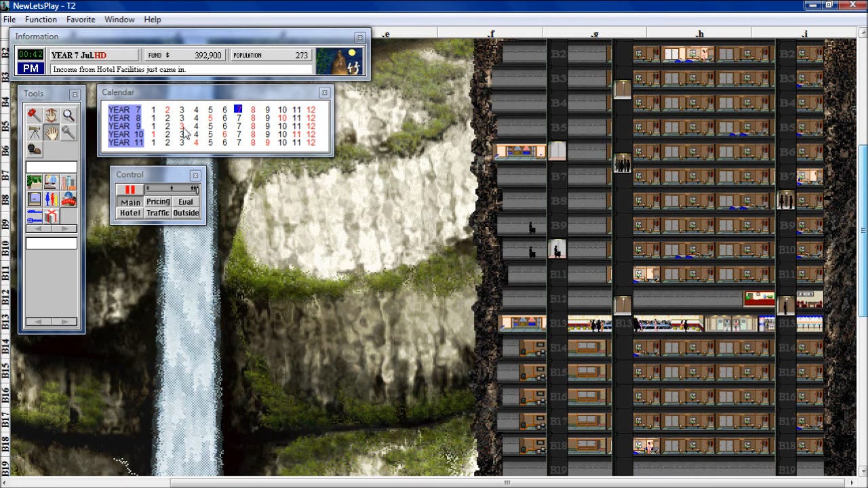This screenshot has height=488, width=868.
Task: Select the hammer demolish tool
Action: (x=34, y=115)
